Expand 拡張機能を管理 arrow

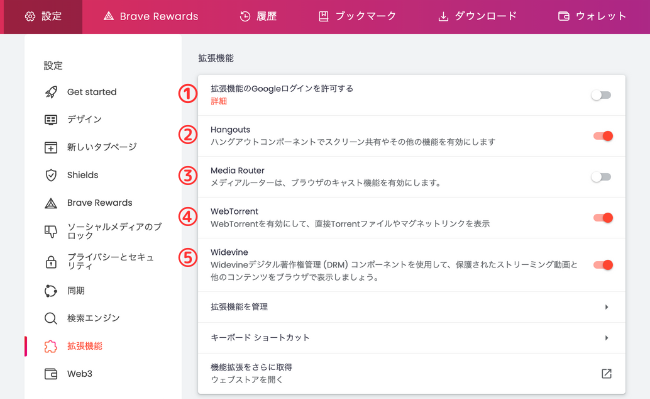[x=606, y=307]
